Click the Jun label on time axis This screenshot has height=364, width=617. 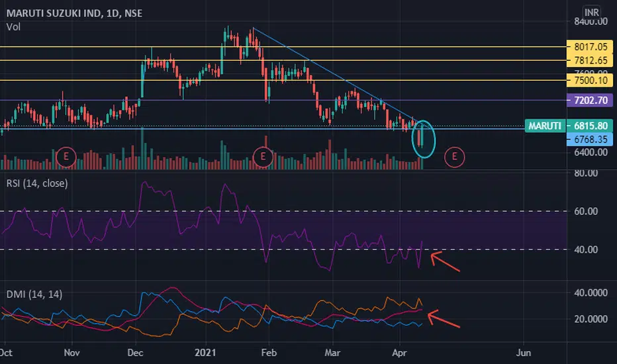[x=524, y=353]
